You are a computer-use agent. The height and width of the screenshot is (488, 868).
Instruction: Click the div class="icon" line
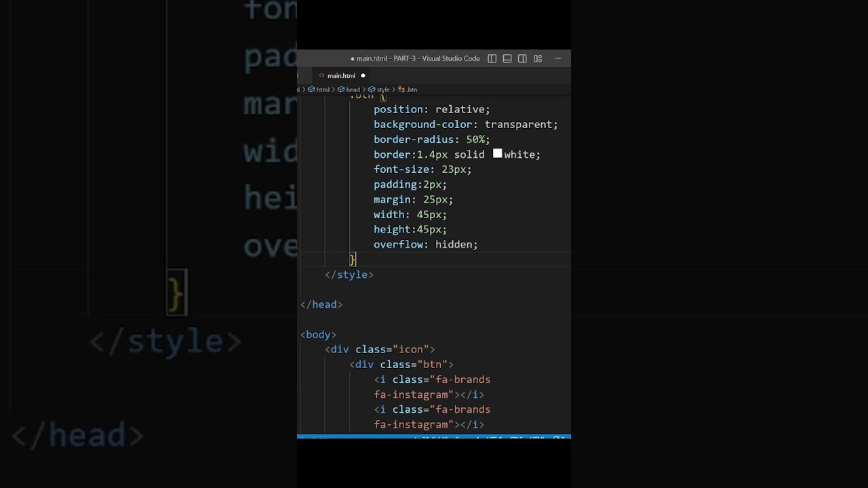pos(380,350)
